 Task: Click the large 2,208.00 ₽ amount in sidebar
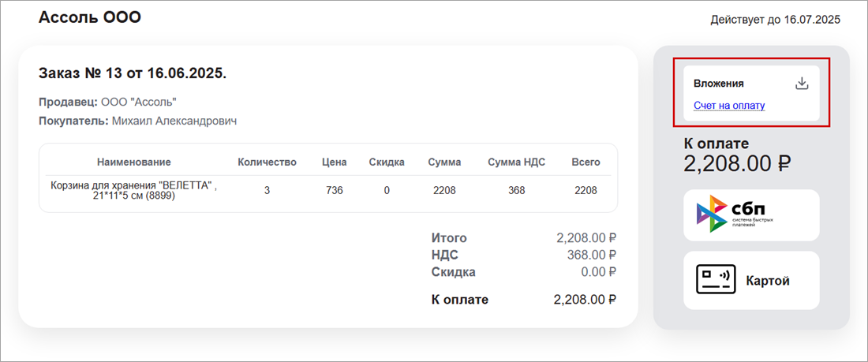(x=737, y=163)
